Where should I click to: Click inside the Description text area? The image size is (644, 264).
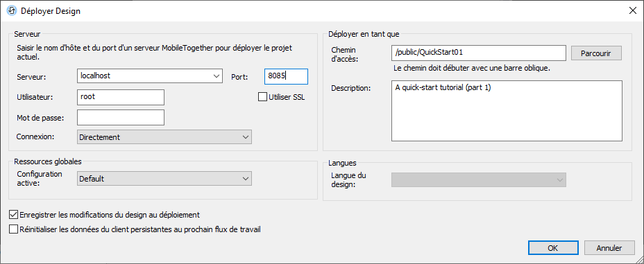[507, 111]
